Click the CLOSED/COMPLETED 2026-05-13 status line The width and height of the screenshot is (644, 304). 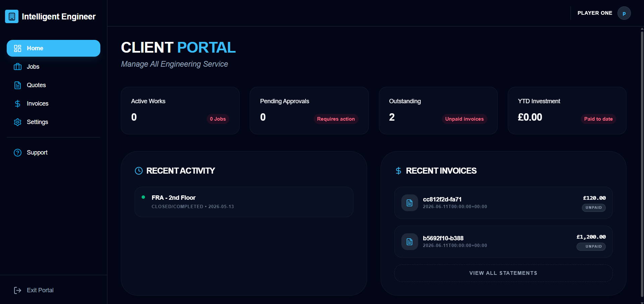coord(193,206)
